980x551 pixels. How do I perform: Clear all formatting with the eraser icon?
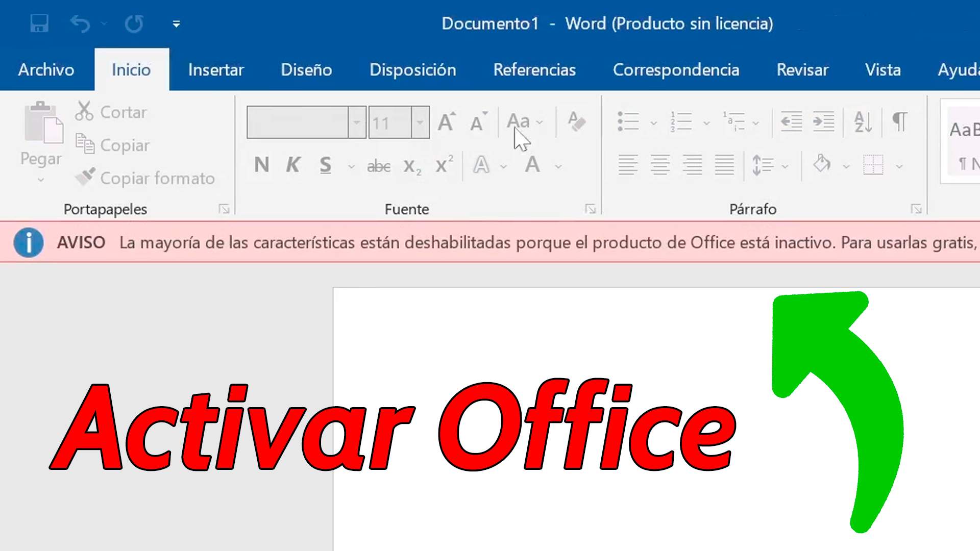[x=576, y=121]
